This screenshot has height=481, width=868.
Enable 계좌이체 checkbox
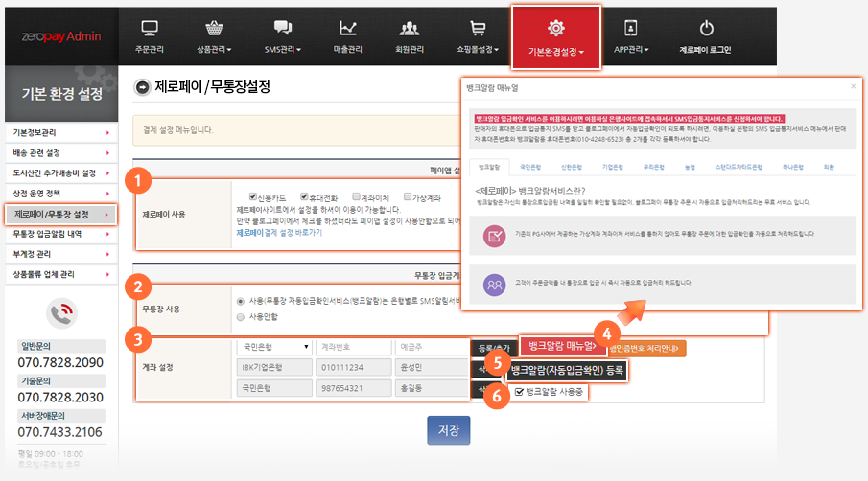coord(356,196)
